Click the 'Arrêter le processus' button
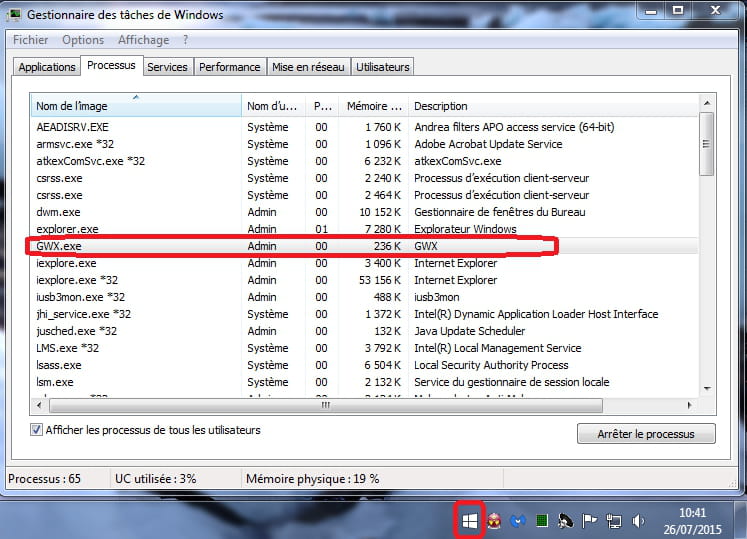 (x=646, y=434)
